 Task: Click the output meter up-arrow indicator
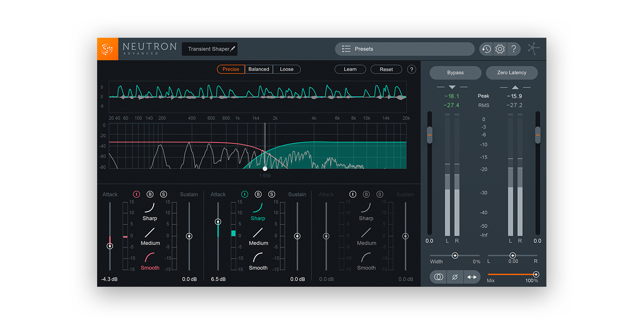[x=515, y=88]
